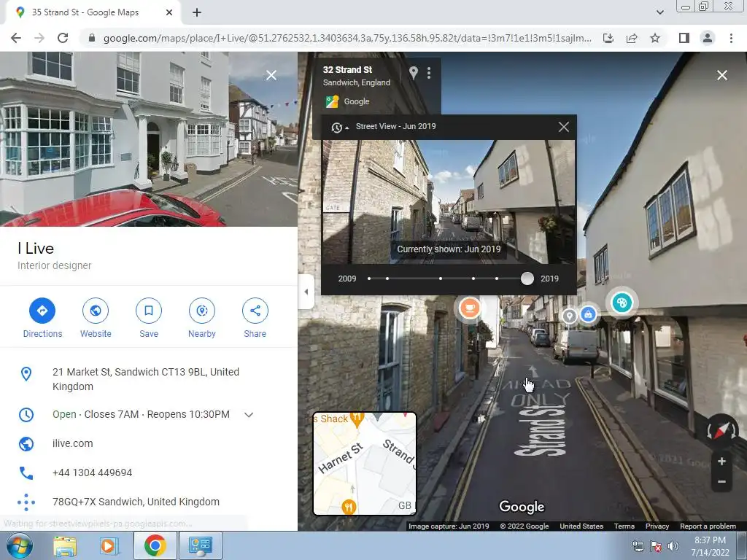Open the ilive.com website link
Screen dimensions: 747x560
pos(72,443)
